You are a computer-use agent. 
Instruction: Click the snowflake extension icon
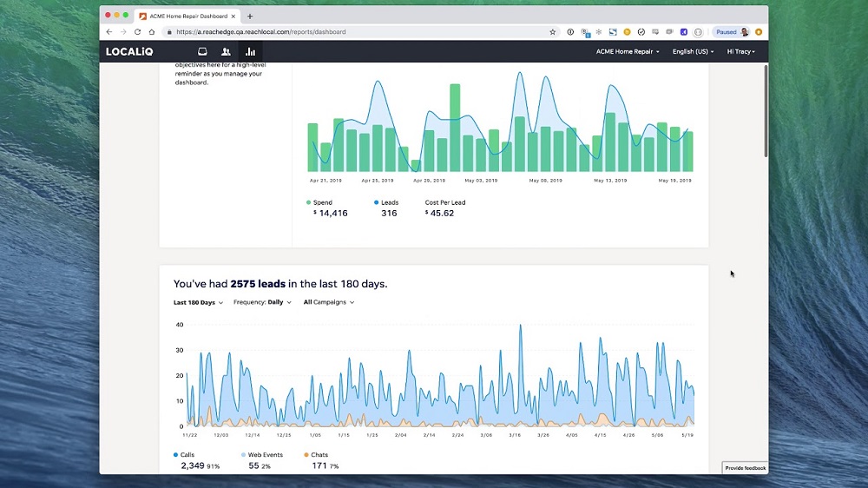(598, 32)
